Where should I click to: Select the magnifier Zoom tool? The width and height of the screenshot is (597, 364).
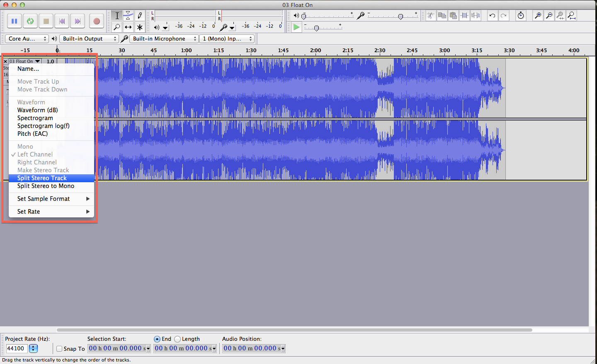[117, 27]
